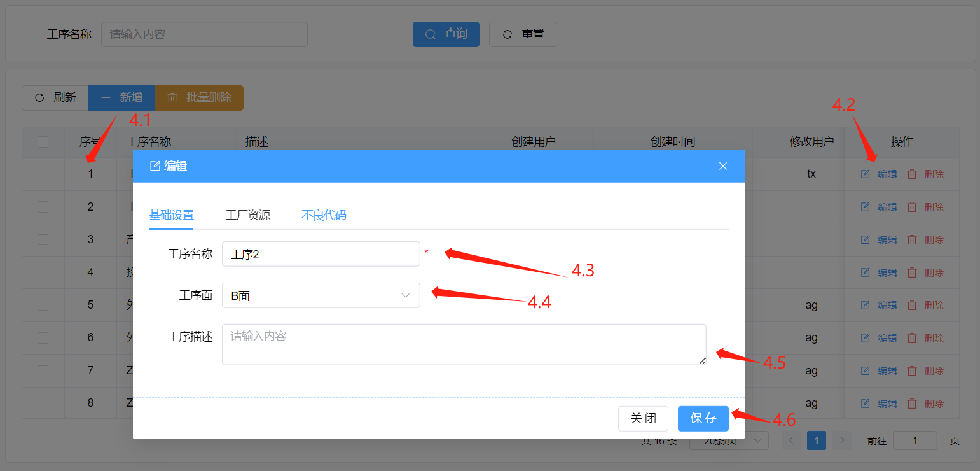Toggle the select-all checkbox in table header
This screenshot has width=980, height=471.
point(43,142)
